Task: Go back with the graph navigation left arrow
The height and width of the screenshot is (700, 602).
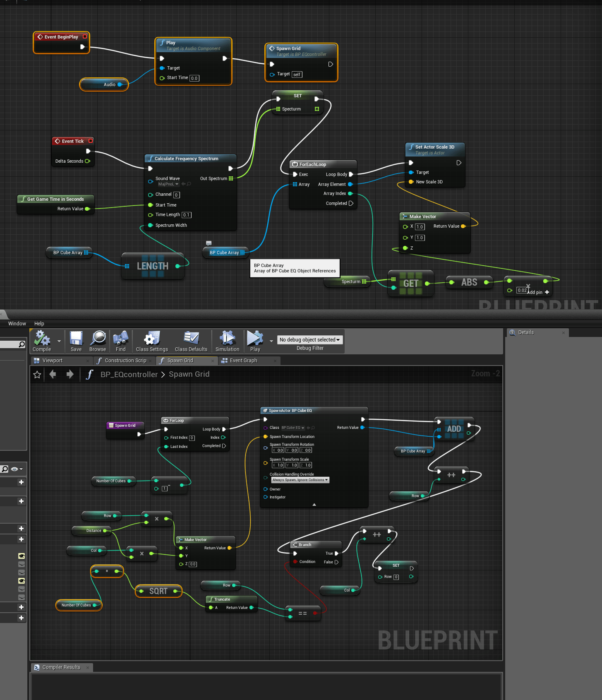Action: coord(53,375)
